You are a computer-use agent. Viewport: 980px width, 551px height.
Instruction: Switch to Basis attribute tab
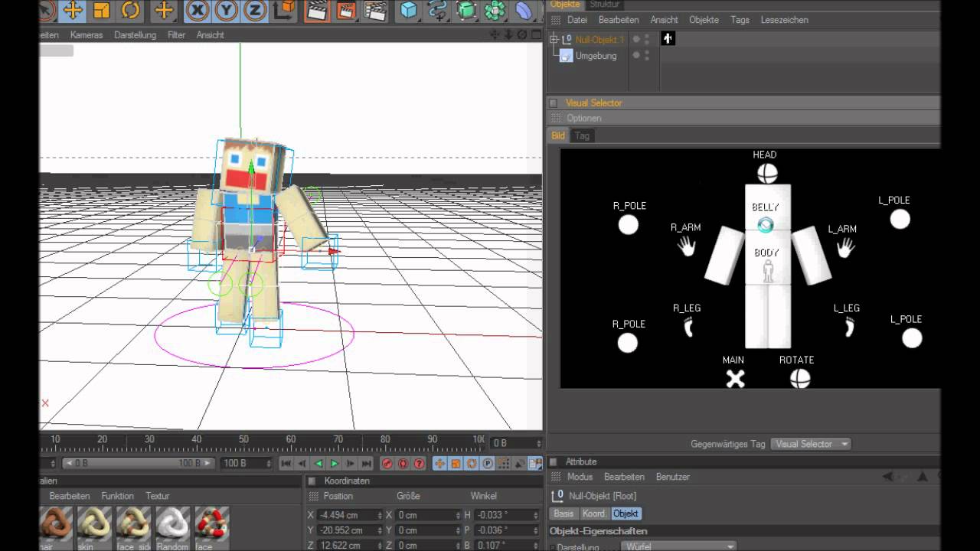(x=563, y=514)
